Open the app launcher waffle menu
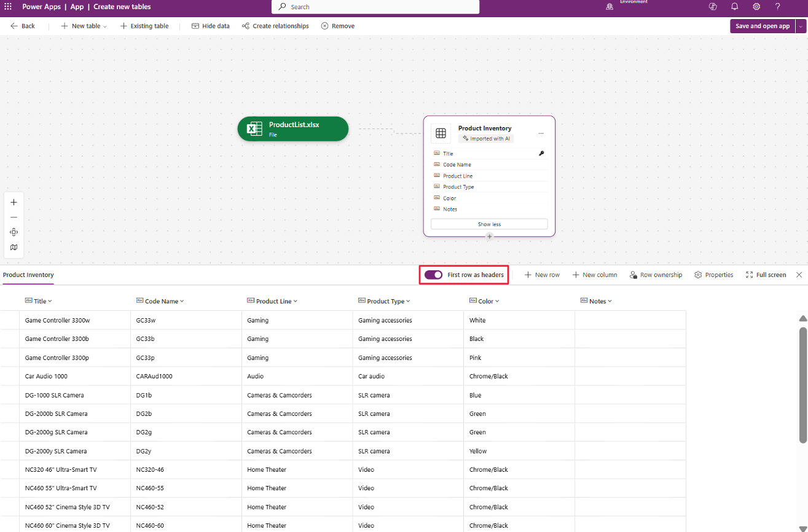Image resolution: width=808 pixels, height=532 pixels. click(7, 7)
